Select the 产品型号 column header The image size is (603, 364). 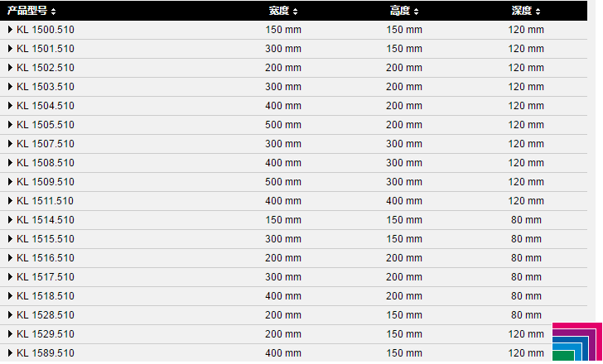[27, 11]
